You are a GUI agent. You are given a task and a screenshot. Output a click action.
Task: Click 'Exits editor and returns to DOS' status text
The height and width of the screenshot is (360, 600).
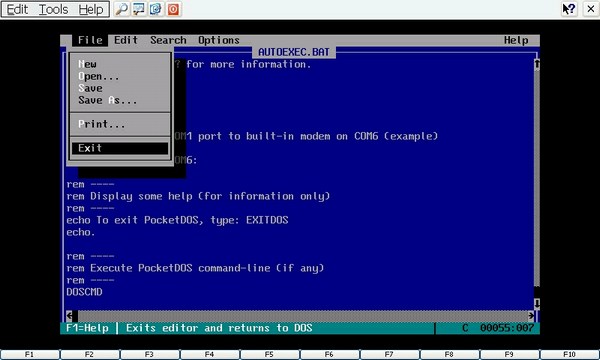pyautogui.click(x=219, y=328)
